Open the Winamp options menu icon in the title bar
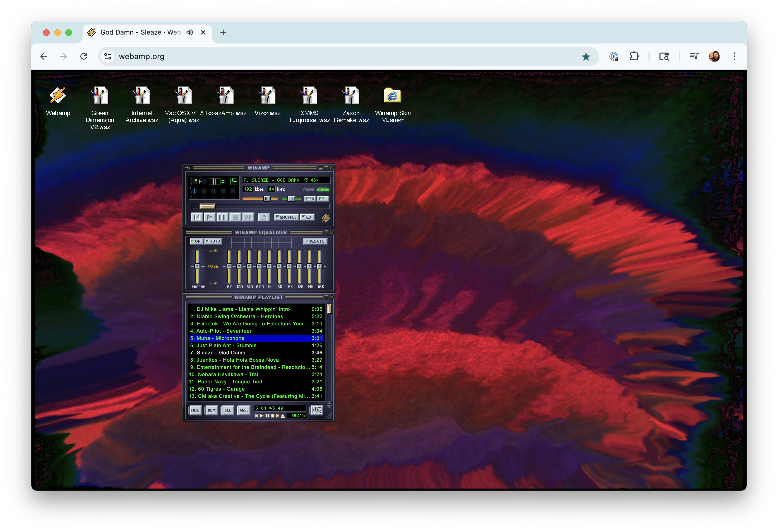 [188, 168]
